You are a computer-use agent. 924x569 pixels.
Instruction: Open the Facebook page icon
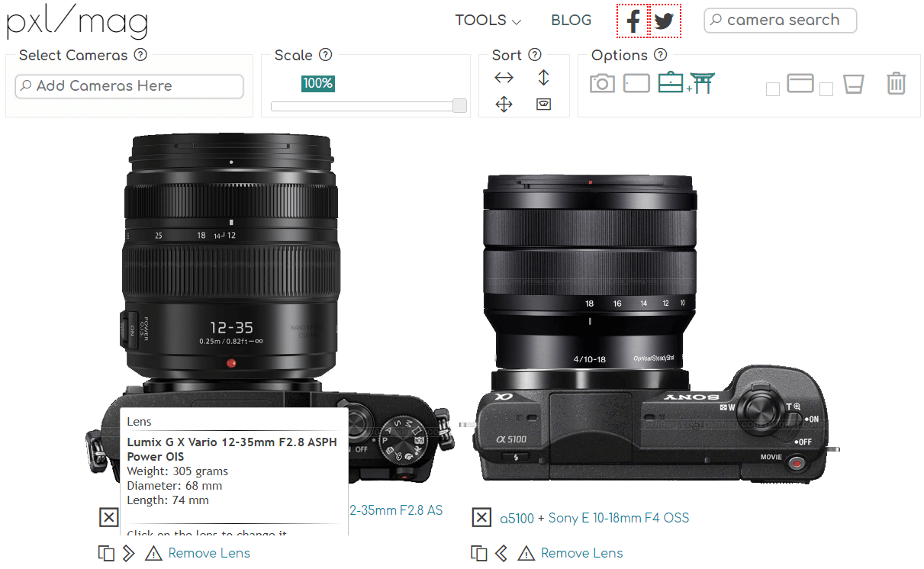(633, 21)
